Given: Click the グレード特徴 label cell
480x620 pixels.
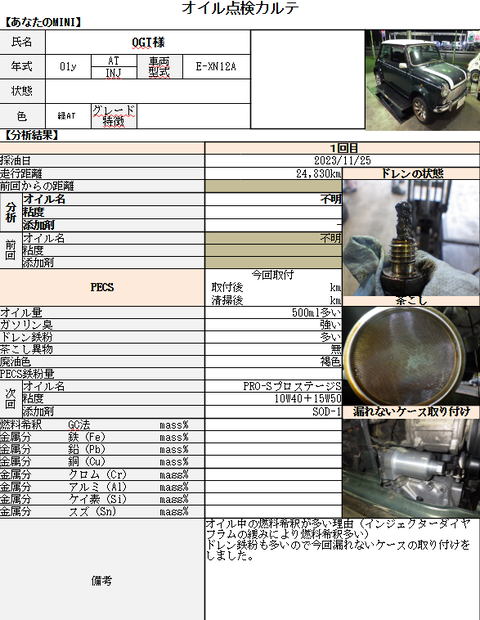Looking at the screenshot, I should (114, 116).
